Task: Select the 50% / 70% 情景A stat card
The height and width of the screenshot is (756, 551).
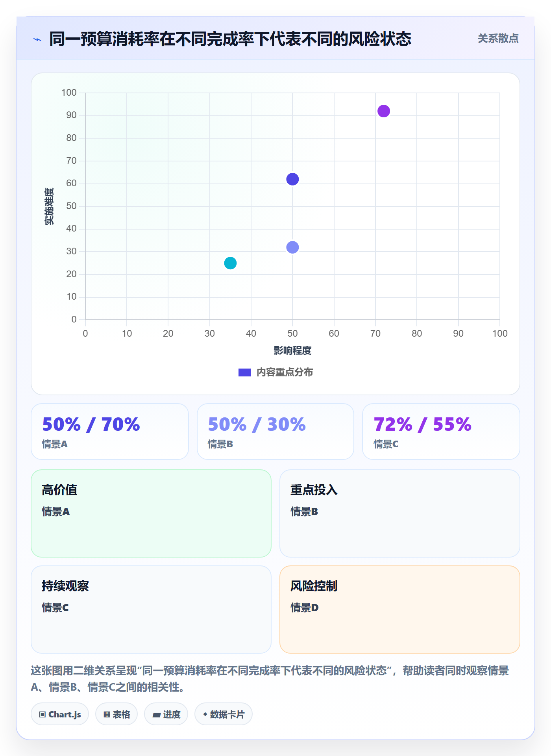Action: (110, 432)
